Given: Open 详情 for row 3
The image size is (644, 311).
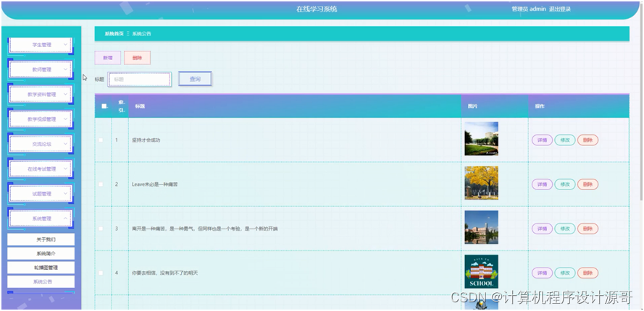Looking at the screenshot, I should tap(542, 229).
